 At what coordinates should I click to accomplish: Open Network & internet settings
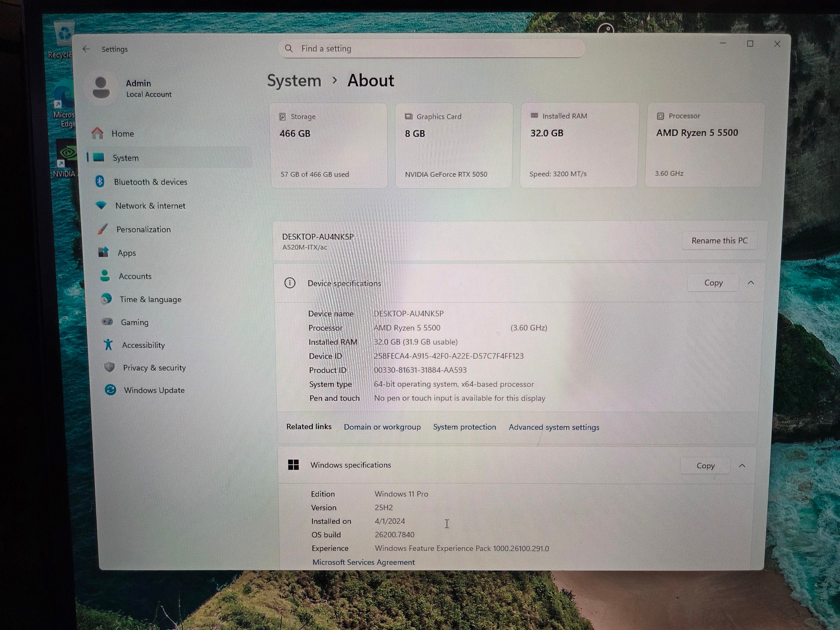point(150,205)
